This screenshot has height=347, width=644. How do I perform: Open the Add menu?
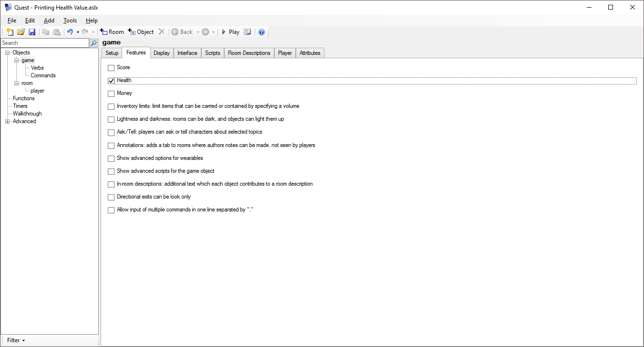pos(49,21)
